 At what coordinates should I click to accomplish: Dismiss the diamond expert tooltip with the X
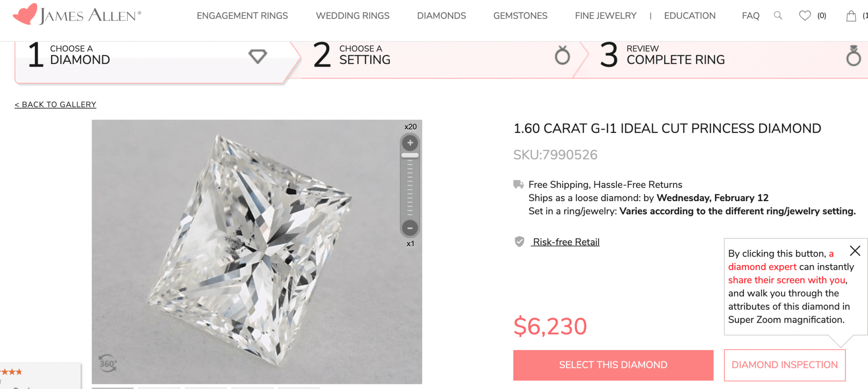855,251
